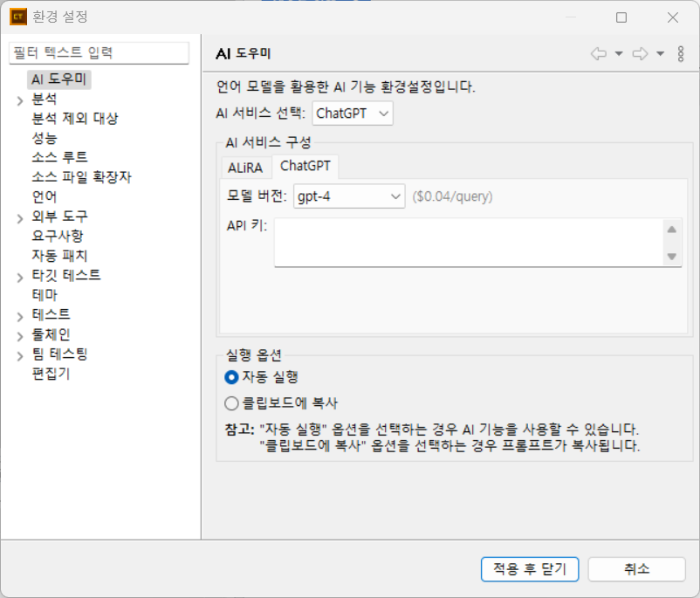Click the ($0.04/query) price text

point(452,196)
